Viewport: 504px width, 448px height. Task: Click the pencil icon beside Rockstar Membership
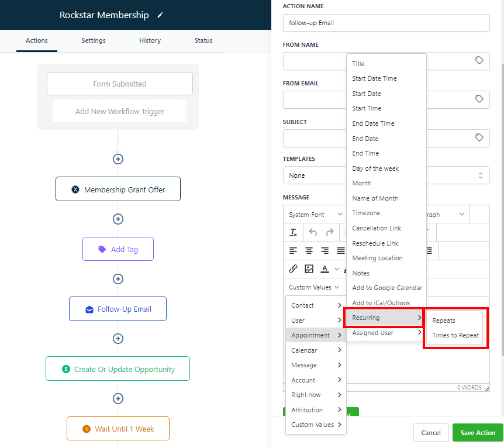[x=160, y=15]
